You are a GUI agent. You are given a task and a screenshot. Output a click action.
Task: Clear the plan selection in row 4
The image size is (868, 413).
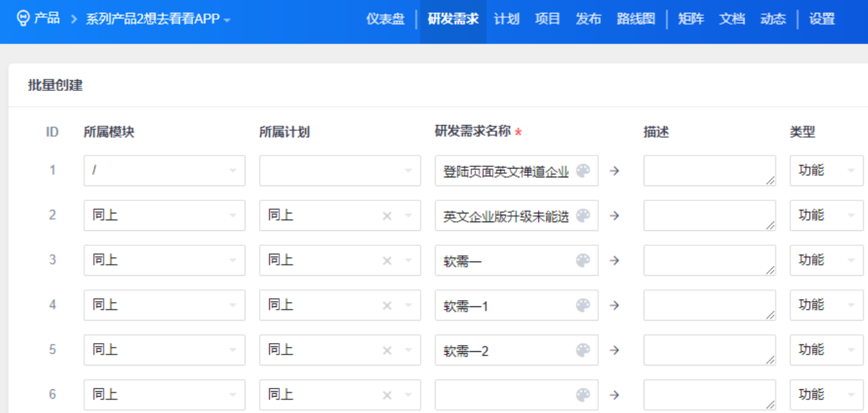tap(387, 306)
